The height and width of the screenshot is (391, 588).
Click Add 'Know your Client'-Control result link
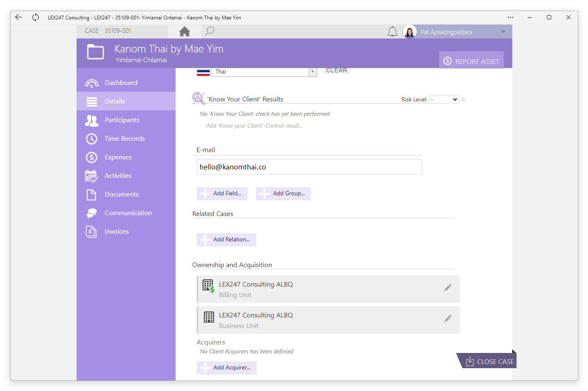click(254, 126)
